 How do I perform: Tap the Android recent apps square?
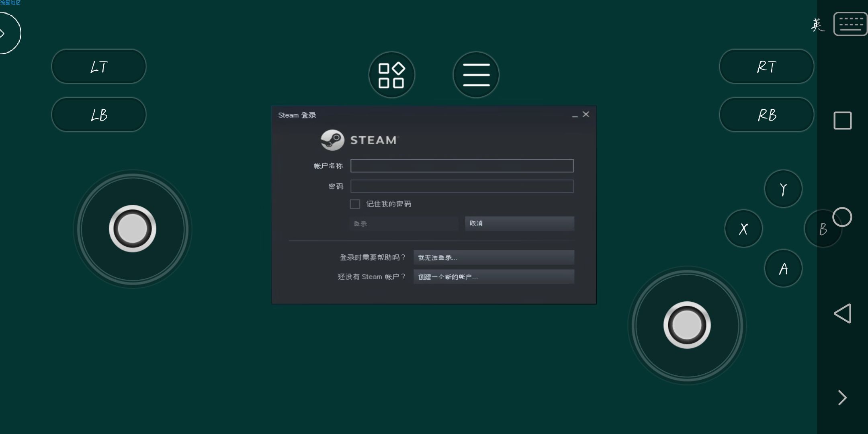click(843, 121)
